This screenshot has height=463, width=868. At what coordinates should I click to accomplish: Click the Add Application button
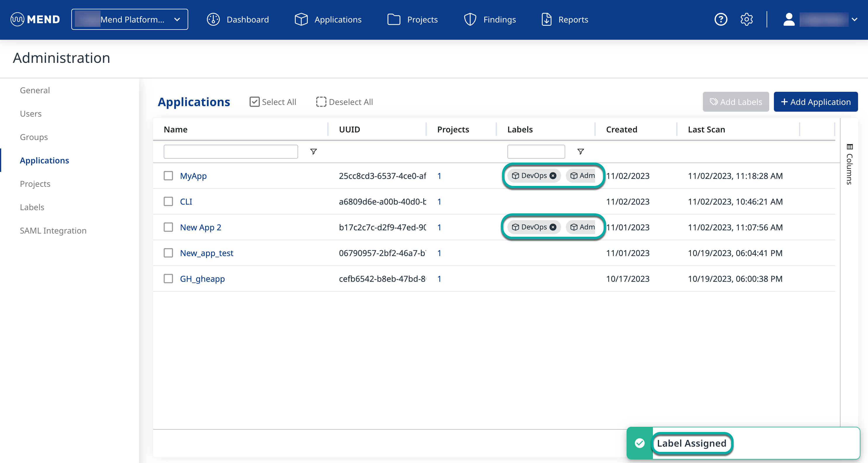(x=815, y=102)
